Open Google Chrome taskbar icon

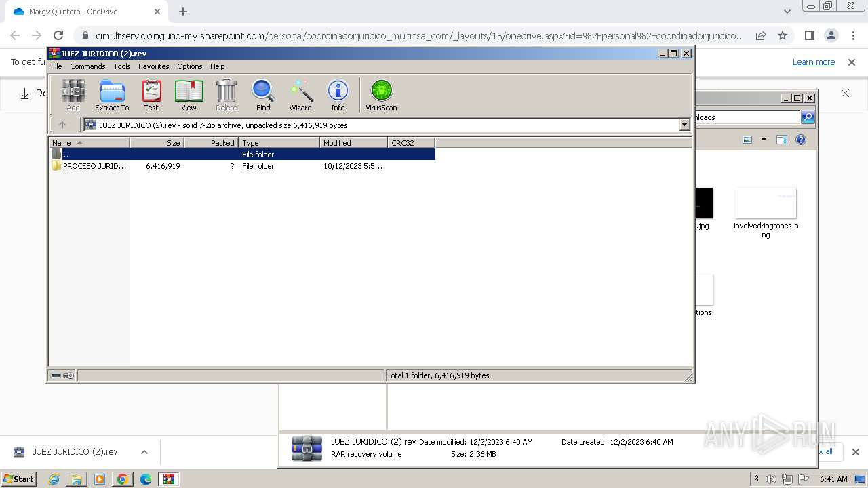click(123, 479)
